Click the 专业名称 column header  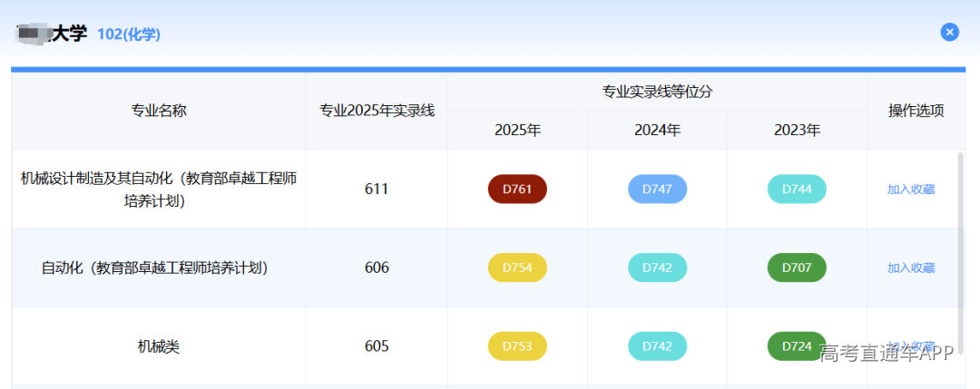[159, 112]
